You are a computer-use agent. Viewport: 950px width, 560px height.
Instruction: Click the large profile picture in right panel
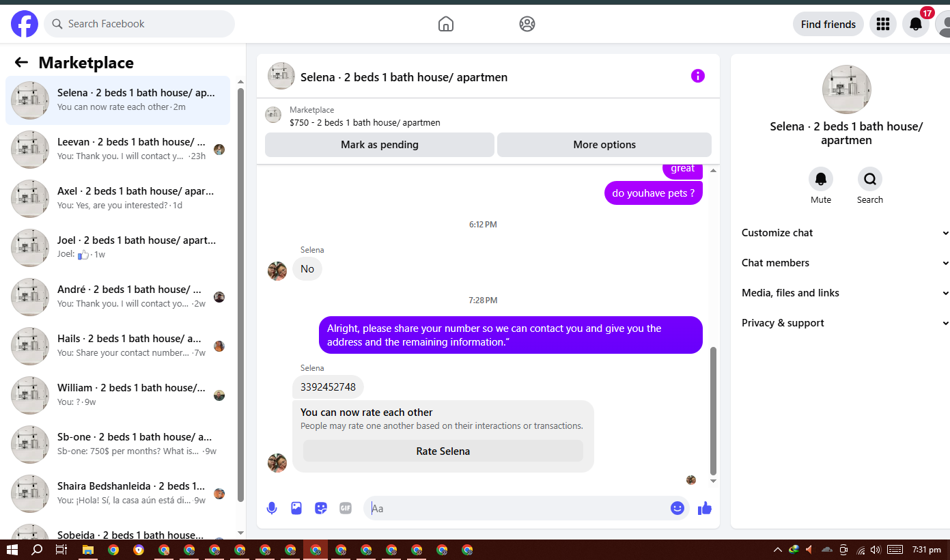coord(847,89)
